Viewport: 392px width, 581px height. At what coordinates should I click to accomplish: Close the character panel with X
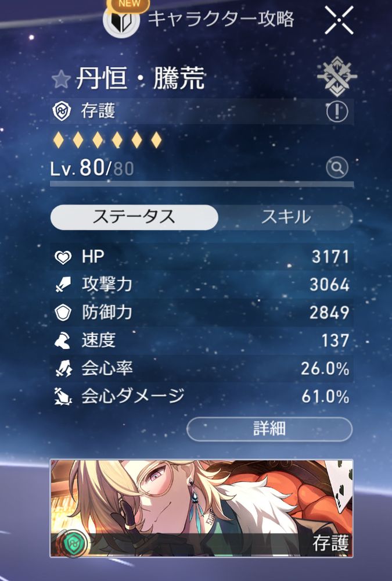point(339,20)
